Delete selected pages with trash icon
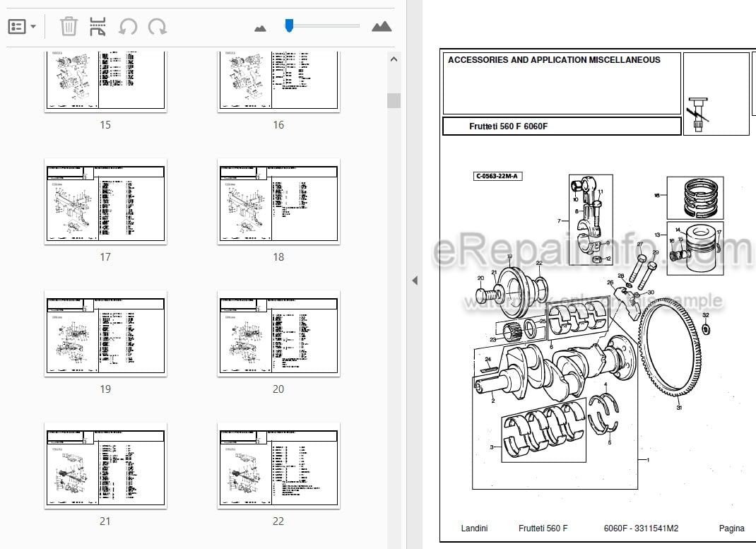The width and height of the screenshot is (756, 549). 69,27
